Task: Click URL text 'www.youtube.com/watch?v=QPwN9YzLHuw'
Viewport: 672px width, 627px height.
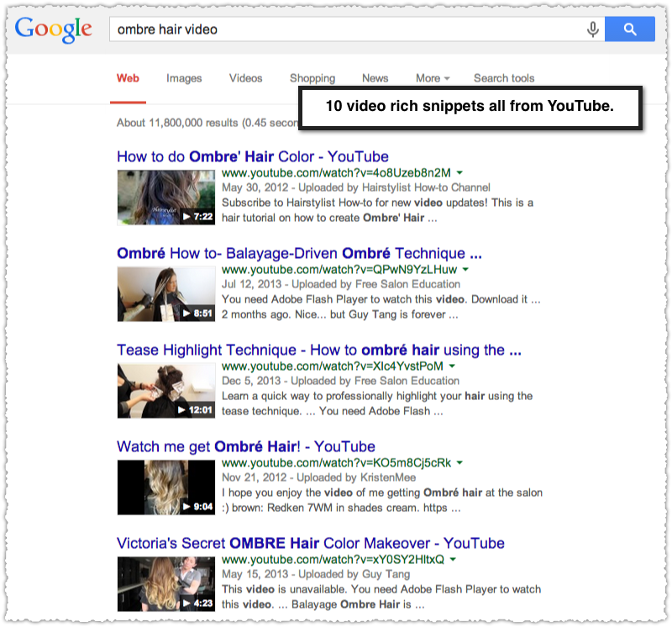Action: tap(339, 270)
